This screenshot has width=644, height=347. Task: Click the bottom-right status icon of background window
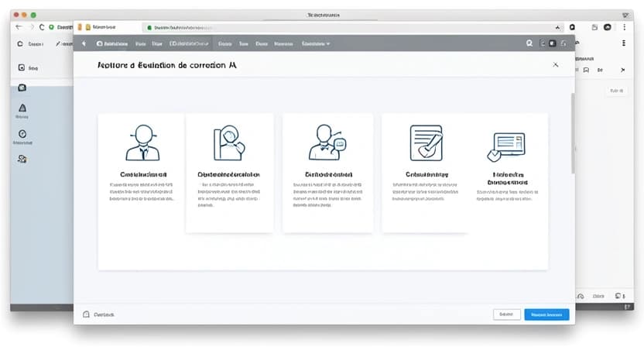pyautogui.click(x=627, y=307)
